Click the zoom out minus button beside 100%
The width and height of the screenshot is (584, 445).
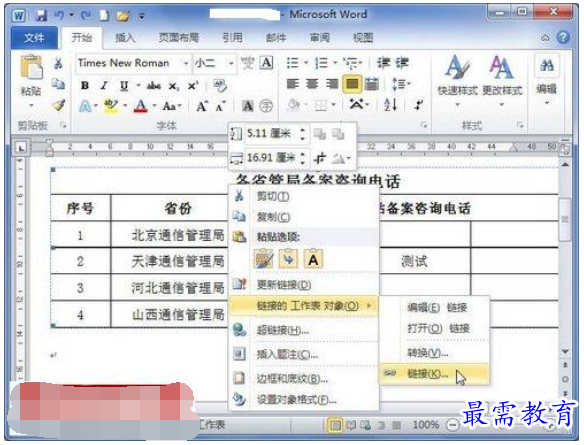point(453,425)
